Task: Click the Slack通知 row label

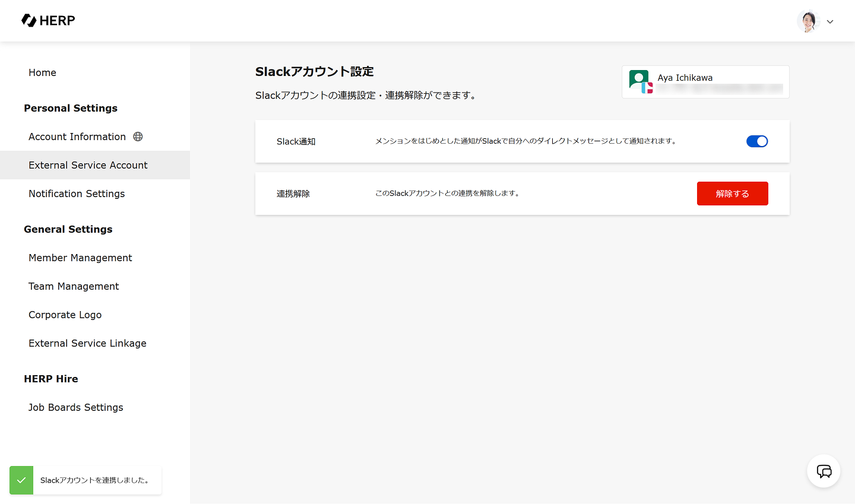Action: (296, 141)
